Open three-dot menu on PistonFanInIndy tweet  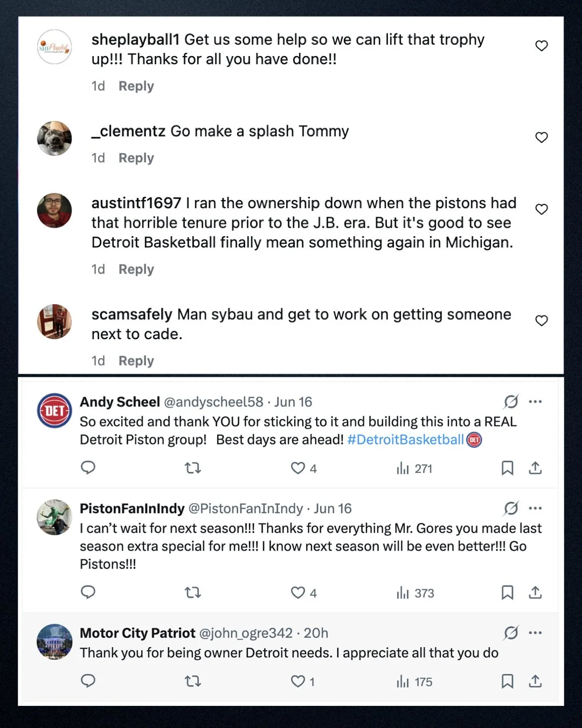click(x=535, y=509)
